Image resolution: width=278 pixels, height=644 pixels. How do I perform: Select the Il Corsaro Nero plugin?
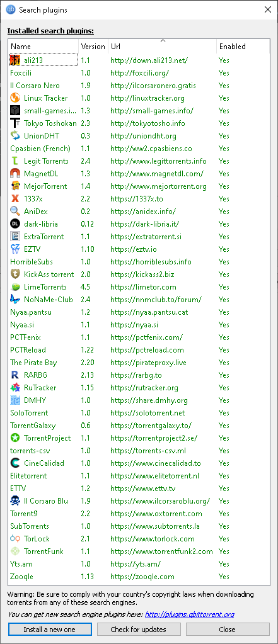pyautogui.click(x=35, y=86)
